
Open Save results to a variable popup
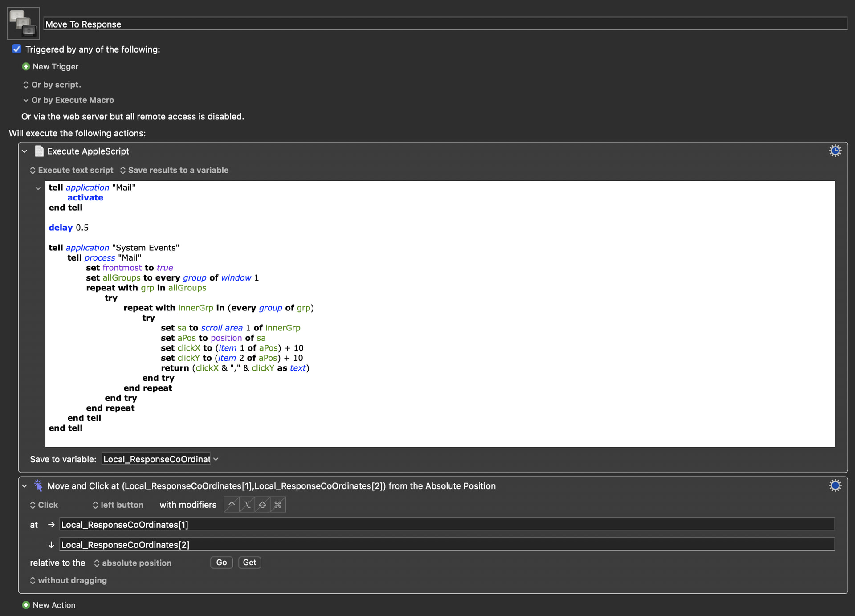(174, 170)
